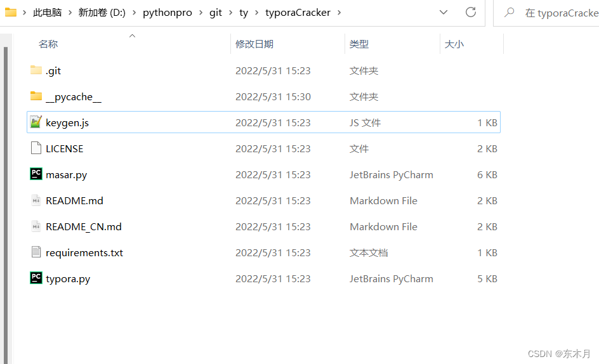Sort by the 大小 column header
Image resolution: width=599 pixels, height=364 pixels.
point(454,44)
